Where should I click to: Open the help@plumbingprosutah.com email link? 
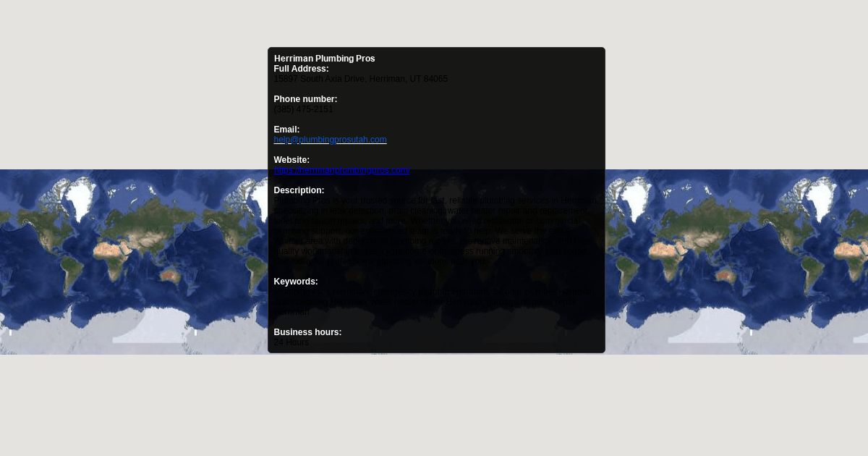(330, 140)
